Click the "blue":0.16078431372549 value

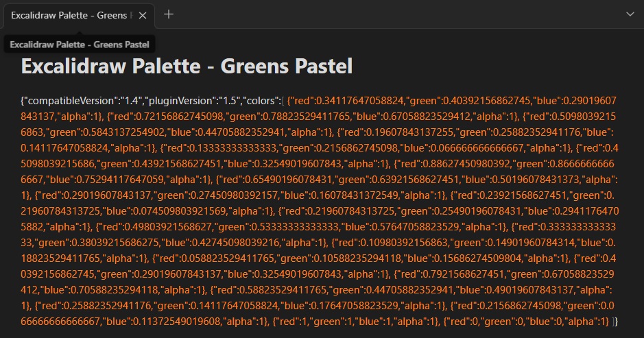[x=338, y=195]
